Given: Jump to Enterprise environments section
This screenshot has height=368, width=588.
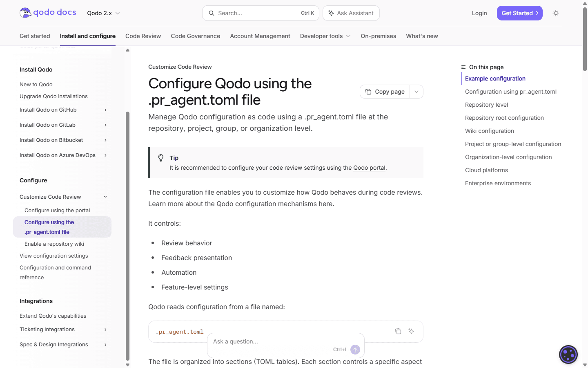Looking at the screenshot, I should click(498, 183).
